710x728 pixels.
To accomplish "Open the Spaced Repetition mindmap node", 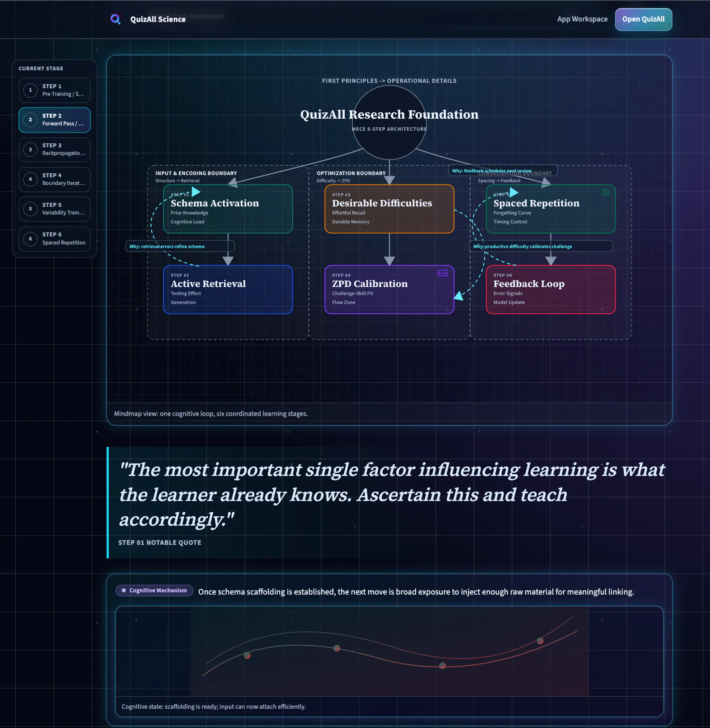I will coord(551,209).
